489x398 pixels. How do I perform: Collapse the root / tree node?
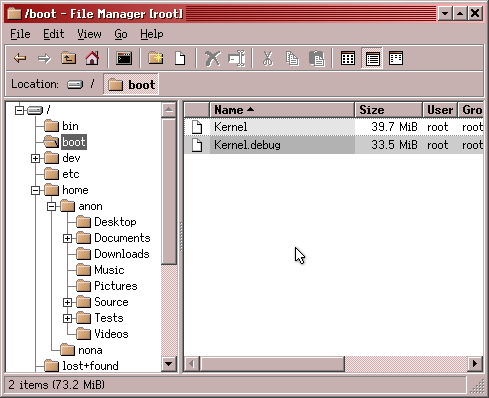(19, 110)
